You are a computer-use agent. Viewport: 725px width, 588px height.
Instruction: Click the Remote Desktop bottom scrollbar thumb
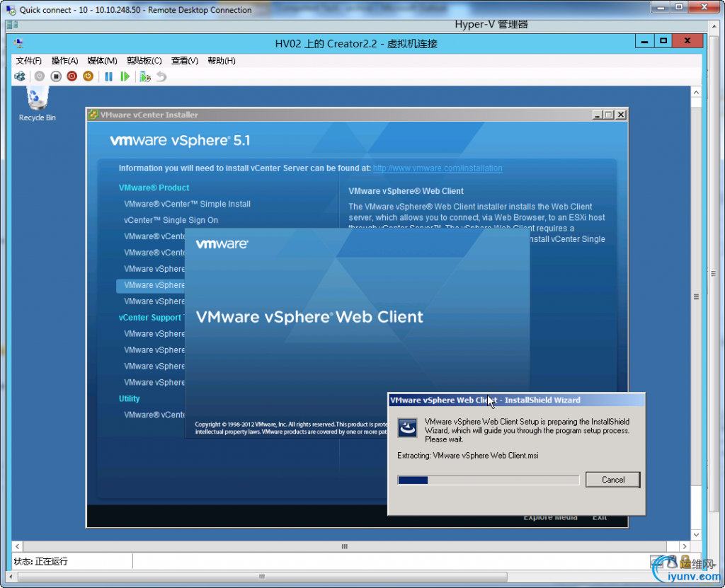(262, 577)
